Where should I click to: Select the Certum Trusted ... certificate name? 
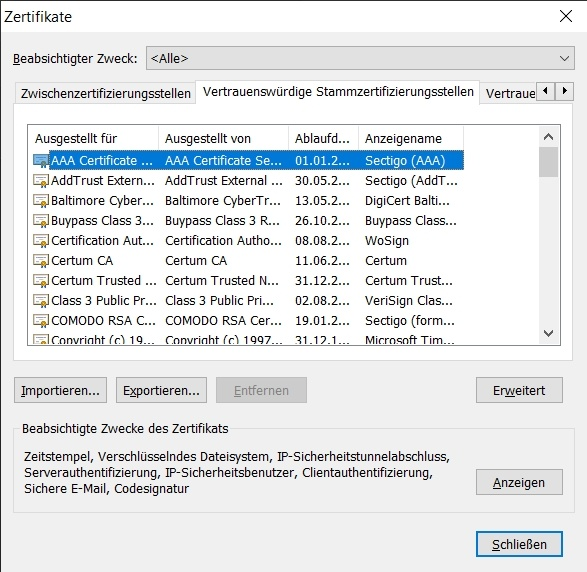point(104,280)
